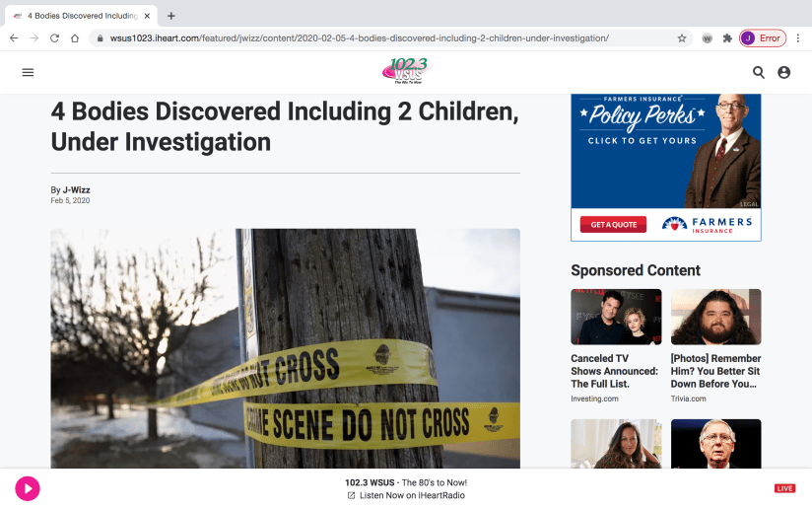Screen dimensions: 812x508
Task: Open author J-Wizz link
Action: pyautogui.click(x=76, y=190)
